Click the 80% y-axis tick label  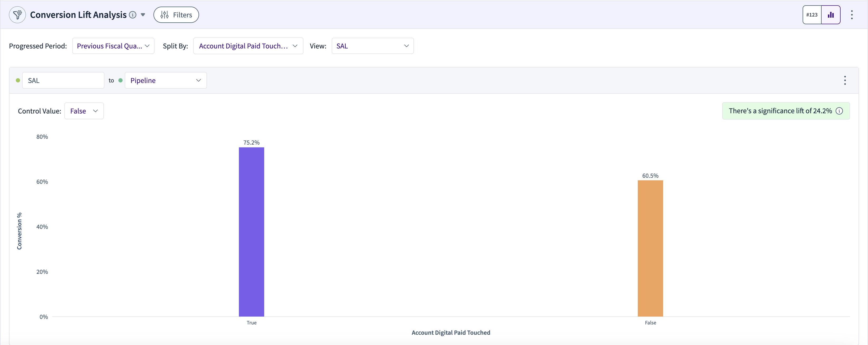(42, 137)
